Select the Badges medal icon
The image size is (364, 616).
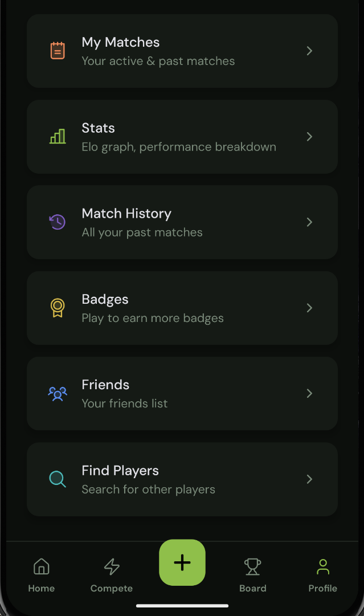(58, 308)
